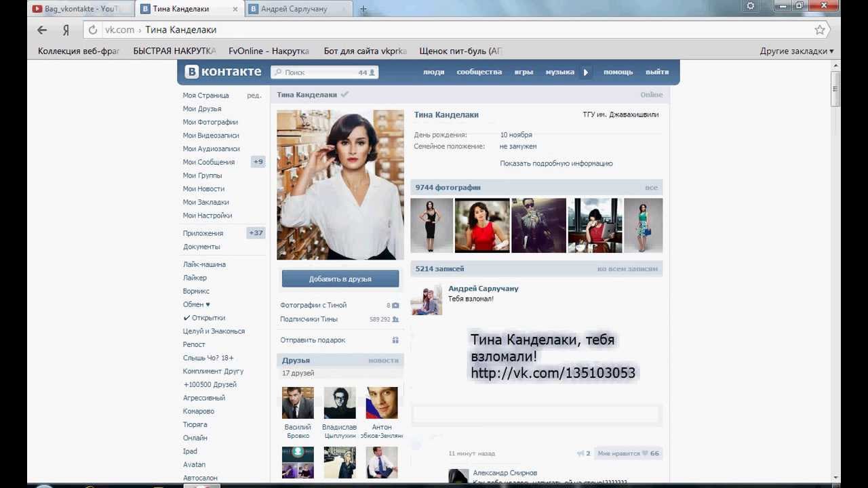Click Отправить подарок link

(x=313, y=340)
